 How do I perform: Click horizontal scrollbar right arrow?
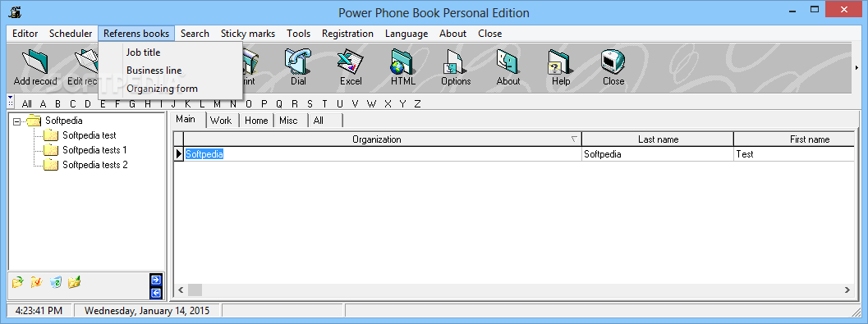[847, 290]
